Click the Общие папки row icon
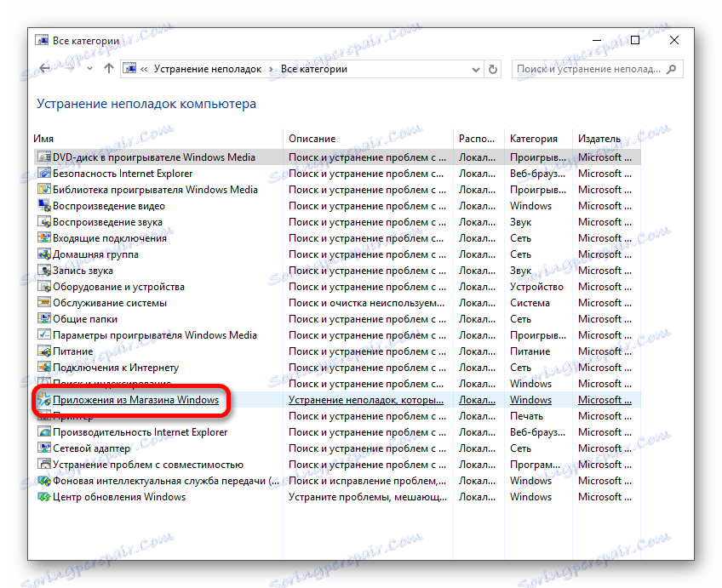Screen dimensions: 722x588 (x=43, y=319)
